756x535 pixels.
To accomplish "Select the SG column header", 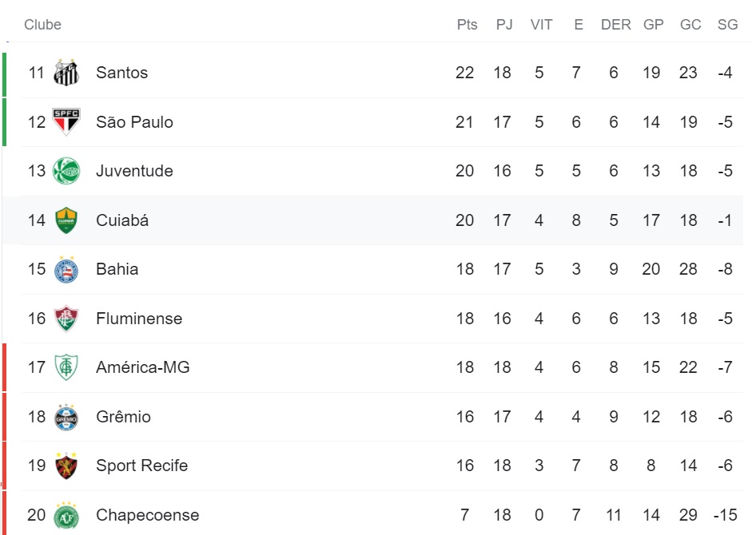I will pyautogui.click(x=727, y=25).
